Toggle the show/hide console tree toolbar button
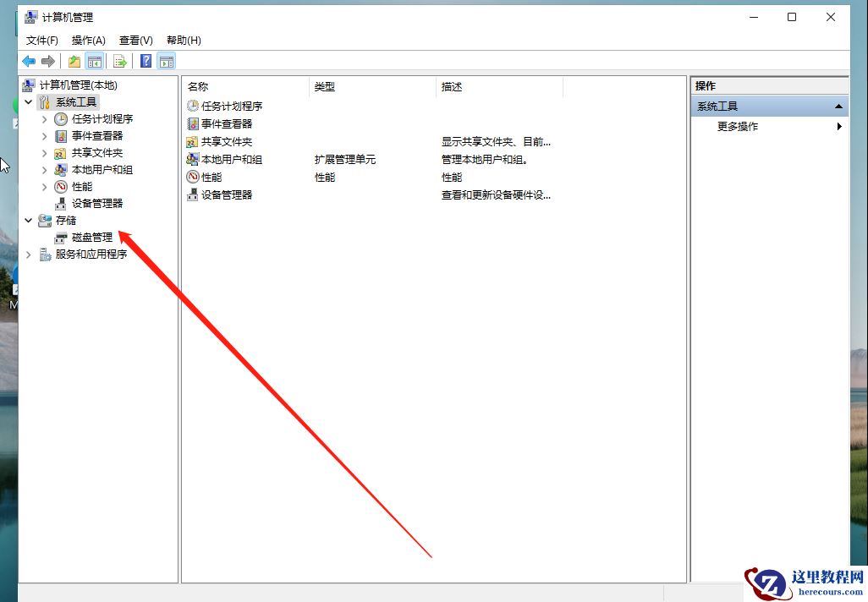Image resolution: width=868 pixels, height=602 pixels. tap(95, 60)
